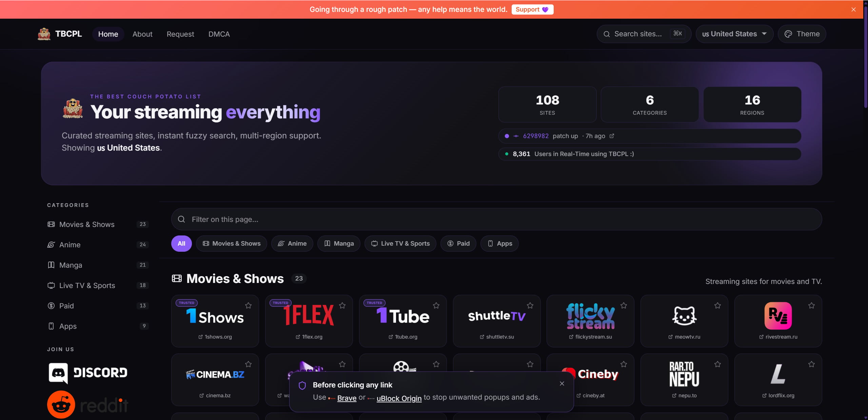Open Movies & Shows sidebar category

(x=98, y=224)
